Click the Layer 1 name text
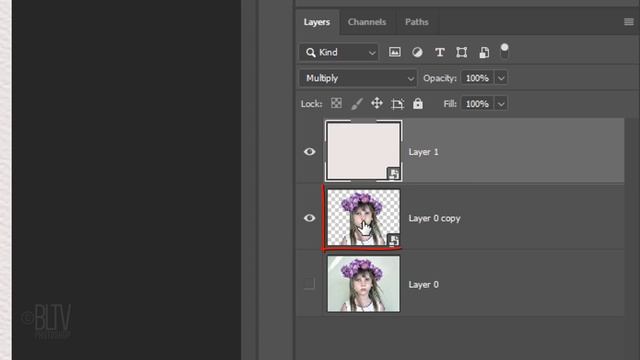The height and width of the screenshot is (360, 640). point(423,152)
